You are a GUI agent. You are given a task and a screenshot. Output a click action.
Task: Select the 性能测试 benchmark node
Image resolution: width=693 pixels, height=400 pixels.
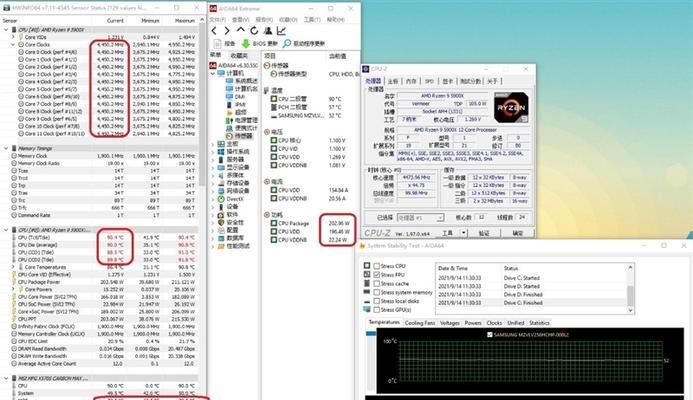(x=233, y=246)
